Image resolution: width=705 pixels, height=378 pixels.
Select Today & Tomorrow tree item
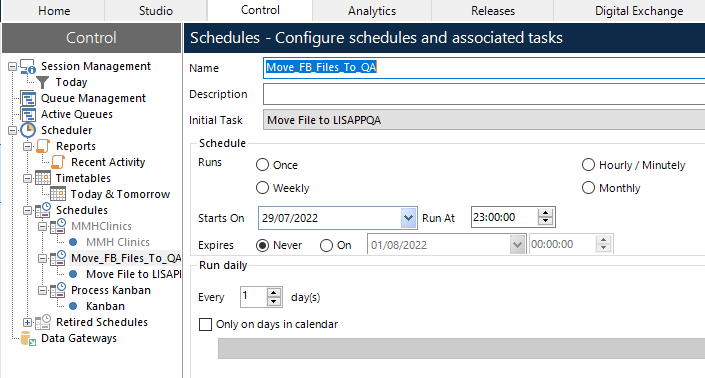tap(120, 194)
